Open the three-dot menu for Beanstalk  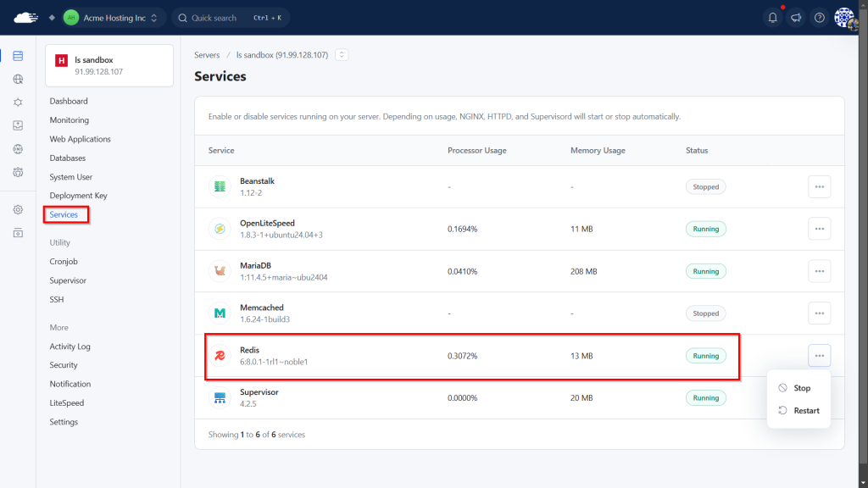(x=819, y=187)
